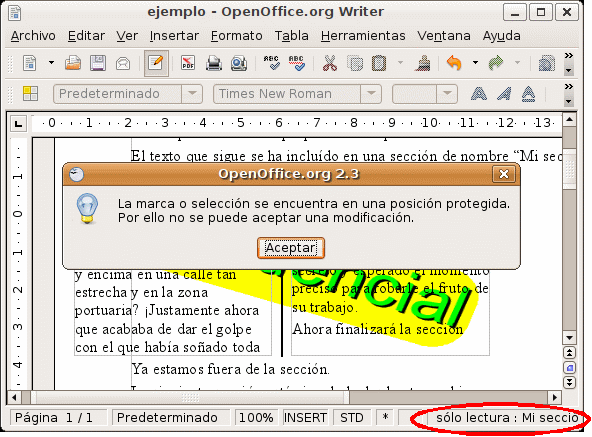
Task: Open the Tabla menu
Action: [x=291, y=36]
